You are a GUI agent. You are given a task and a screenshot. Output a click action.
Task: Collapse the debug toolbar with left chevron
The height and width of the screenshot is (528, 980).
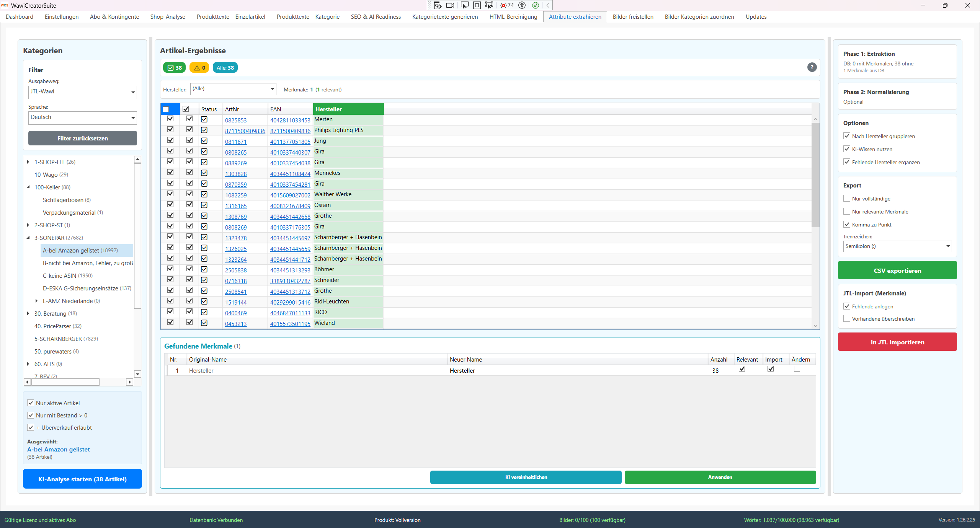tap(548, 5)
